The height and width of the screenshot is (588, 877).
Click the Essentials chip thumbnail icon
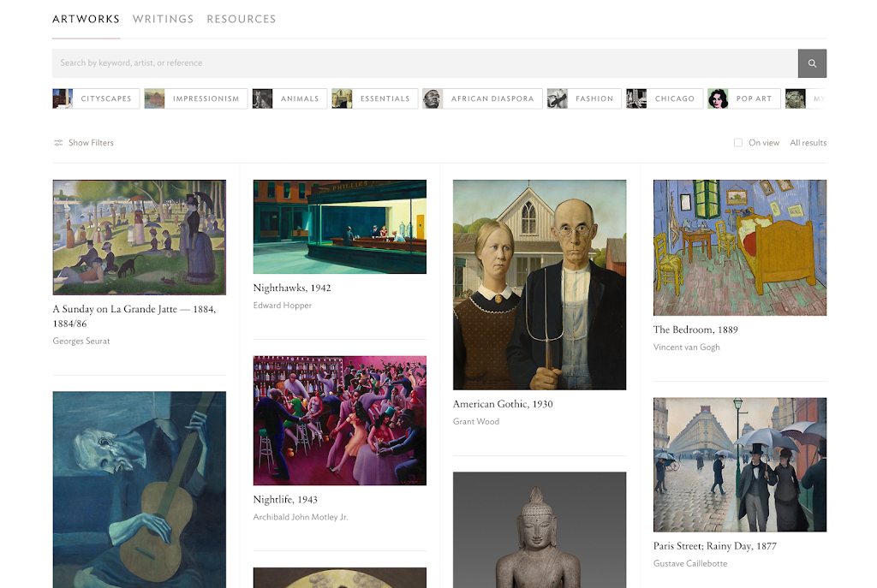point(342,98)
